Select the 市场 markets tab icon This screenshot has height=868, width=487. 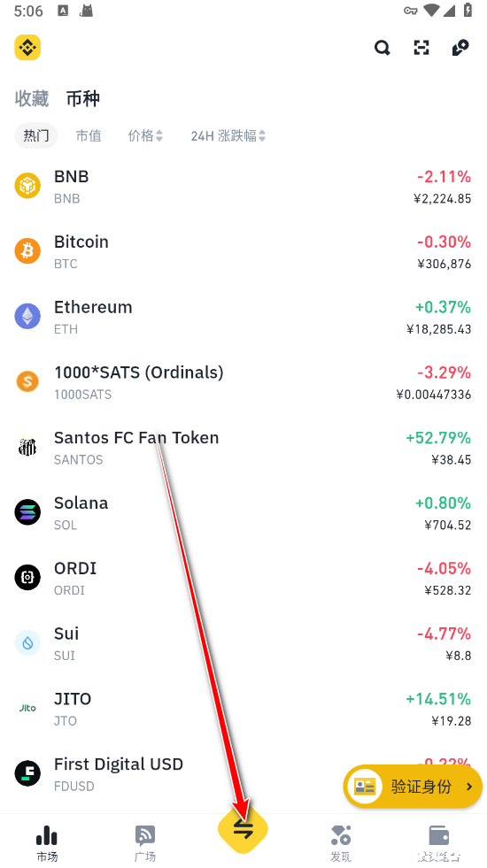click(47, 836)
